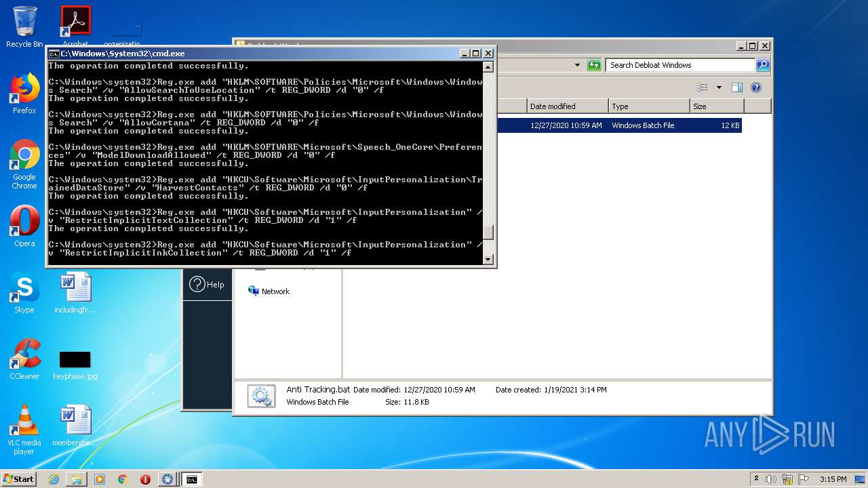Screen dimensions: 868x488
Task: Sort by the Type column
Action: tap(649, 106)
